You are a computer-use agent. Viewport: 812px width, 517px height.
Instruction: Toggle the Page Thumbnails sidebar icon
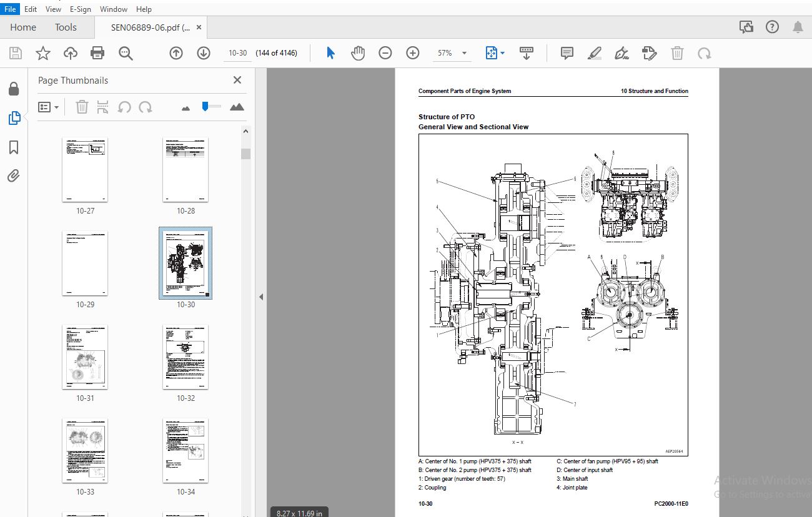(x=14, y=117)
